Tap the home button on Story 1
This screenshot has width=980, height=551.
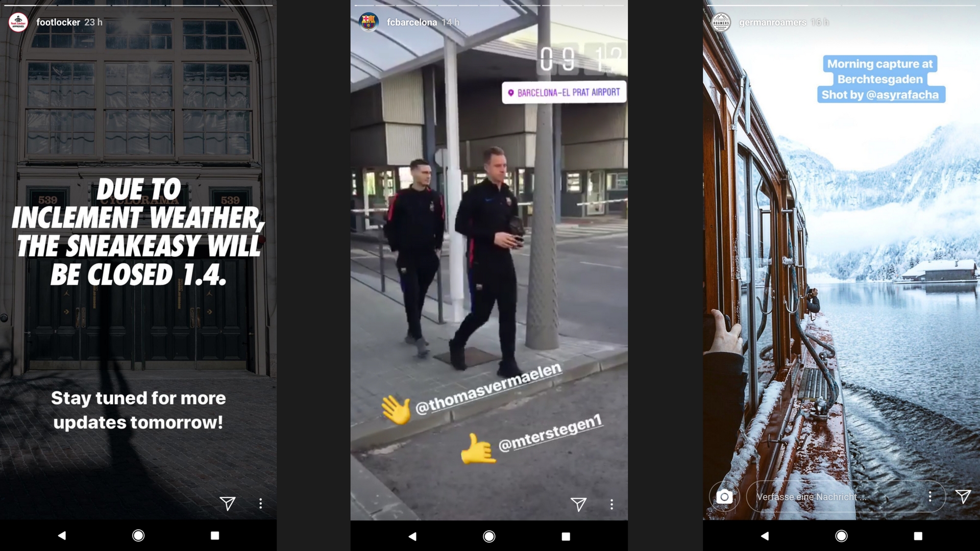[x=139, y=536]
